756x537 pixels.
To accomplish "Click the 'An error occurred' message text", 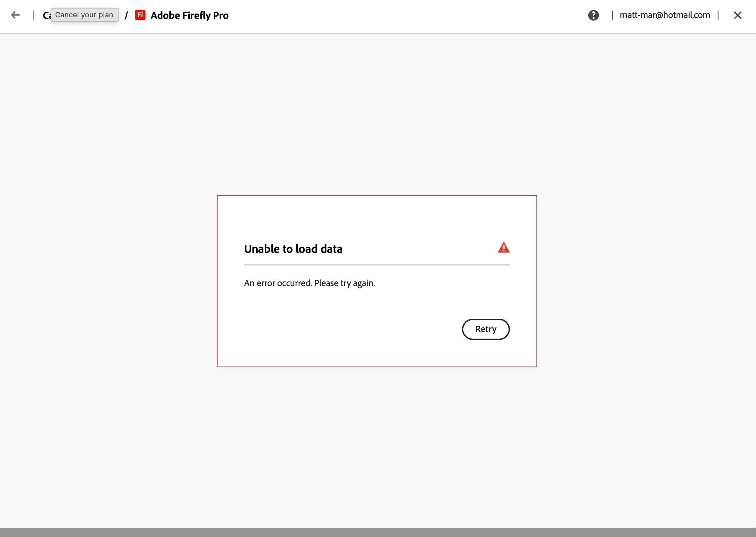I will 309,283.
